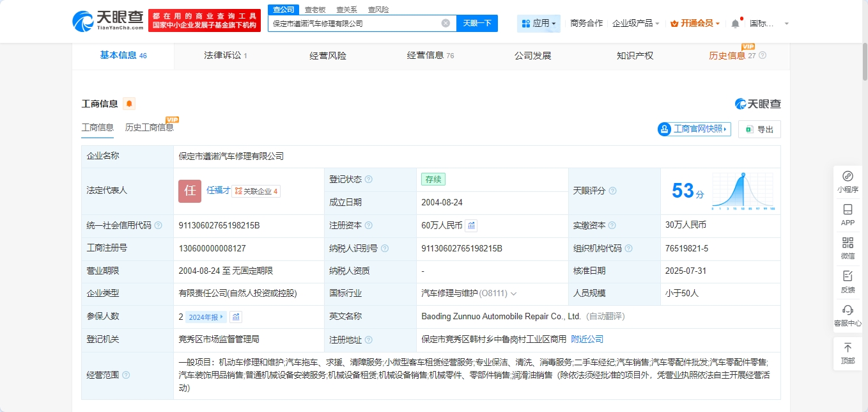Click the 导出 export button
The width and height of the screenshot is (868, 412).
(759, 129)
